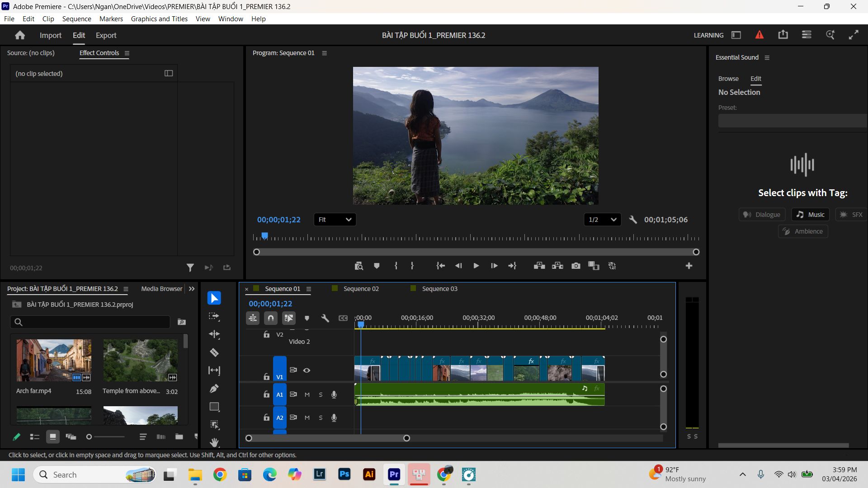Click the Quick Export share icon
Screen dimensions: 868x488
click(x=783, y=35)
